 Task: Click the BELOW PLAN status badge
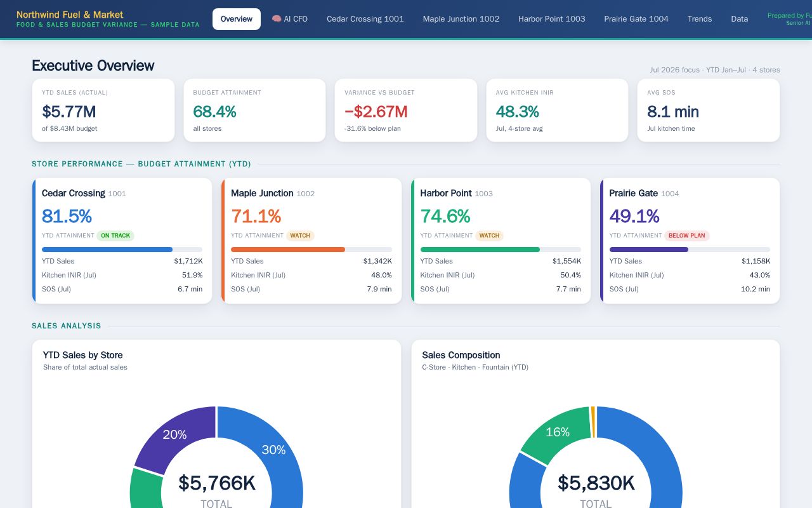[x=687, y=236]
